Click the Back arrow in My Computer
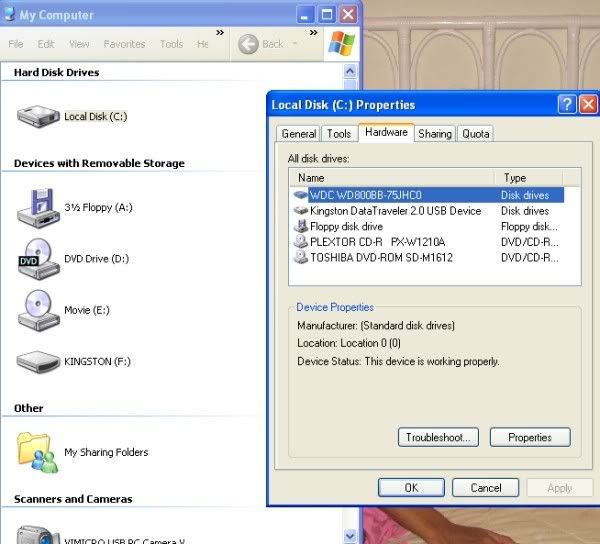This screenshot has width=600, height=544. tap(248, 44)
